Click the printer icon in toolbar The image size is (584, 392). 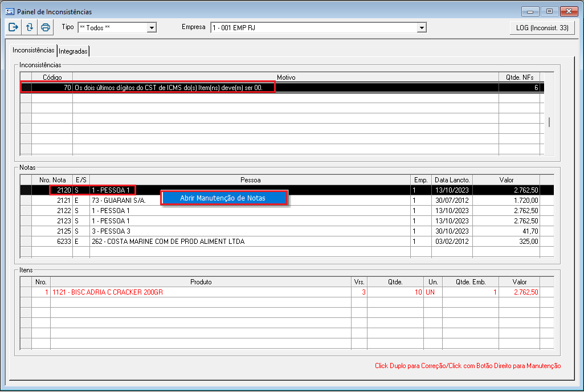pyautogui.click(x=46, y=27)
